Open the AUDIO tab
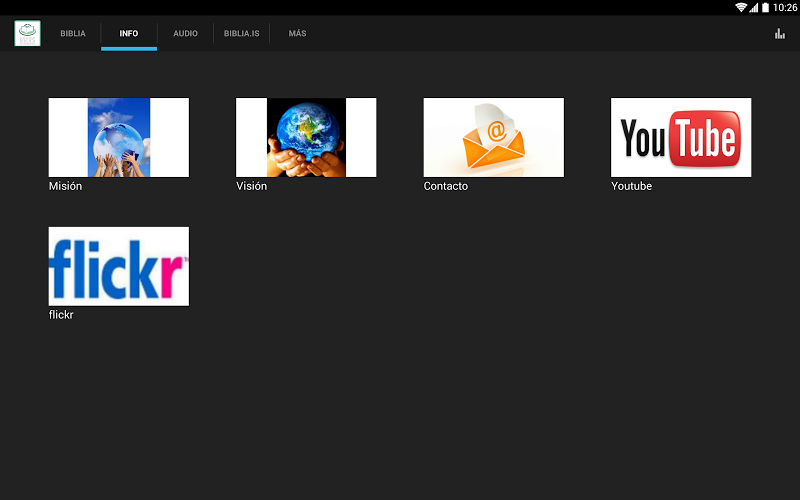This screenshot has width=800, height=500. click(x=185, y=34)
